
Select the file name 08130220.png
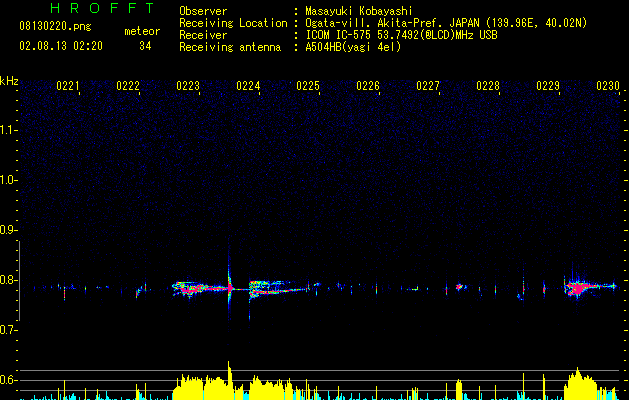coord(55,26)
